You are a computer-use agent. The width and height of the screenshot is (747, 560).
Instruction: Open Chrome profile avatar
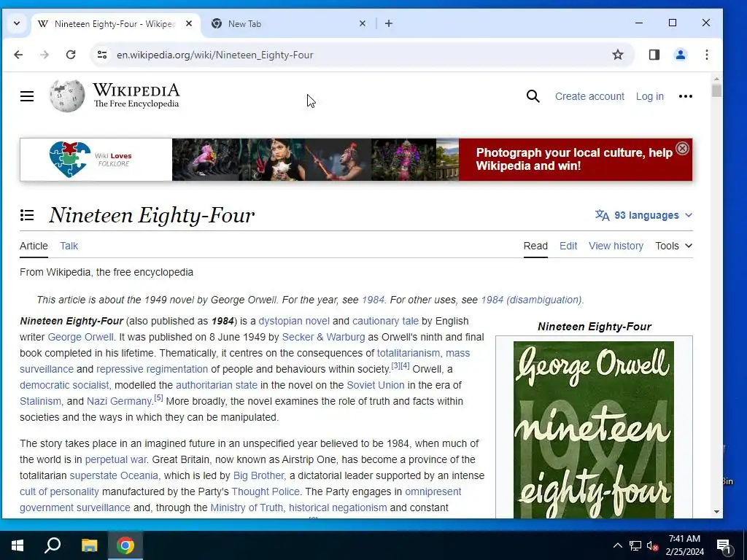point(681,55)
